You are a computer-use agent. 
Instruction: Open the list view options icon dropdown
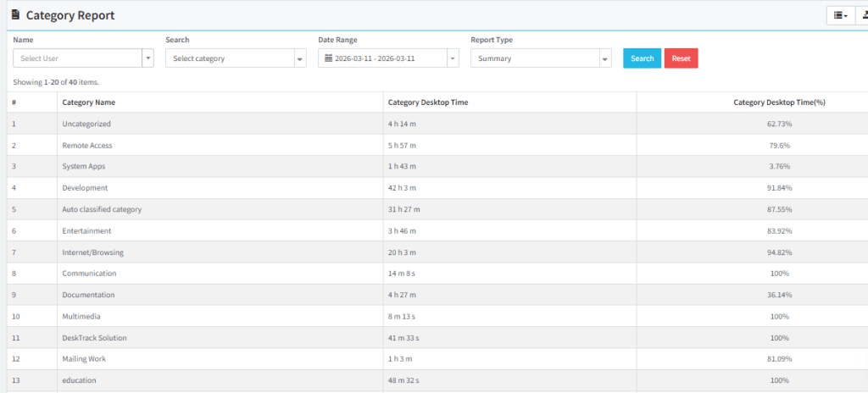[x=840, y=15]
